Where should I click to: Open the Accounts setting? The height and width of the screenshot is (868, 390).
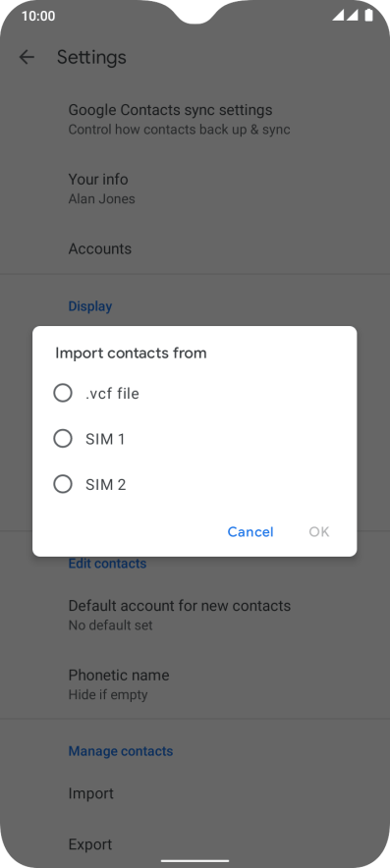click(195, 248)
